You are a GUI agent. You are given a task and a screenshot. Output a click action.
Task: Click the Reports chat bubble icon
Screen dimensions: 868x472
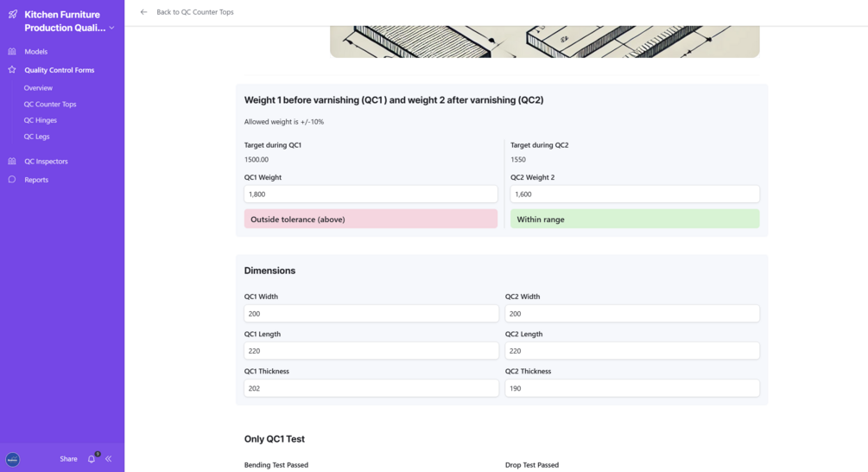pyautogui.click(x=12, y=180)
